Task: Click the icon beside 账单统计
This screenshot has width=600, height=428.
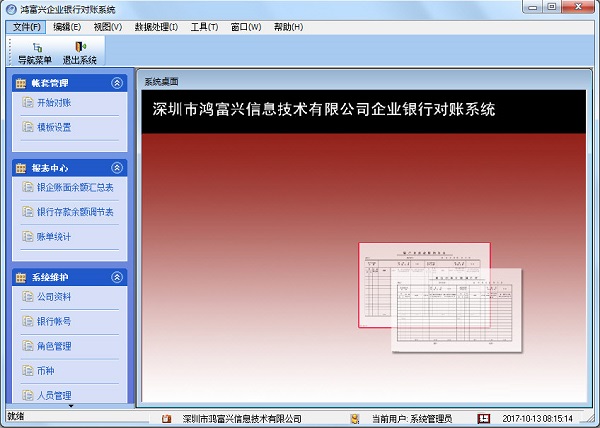Action: [x=28, y=236]
